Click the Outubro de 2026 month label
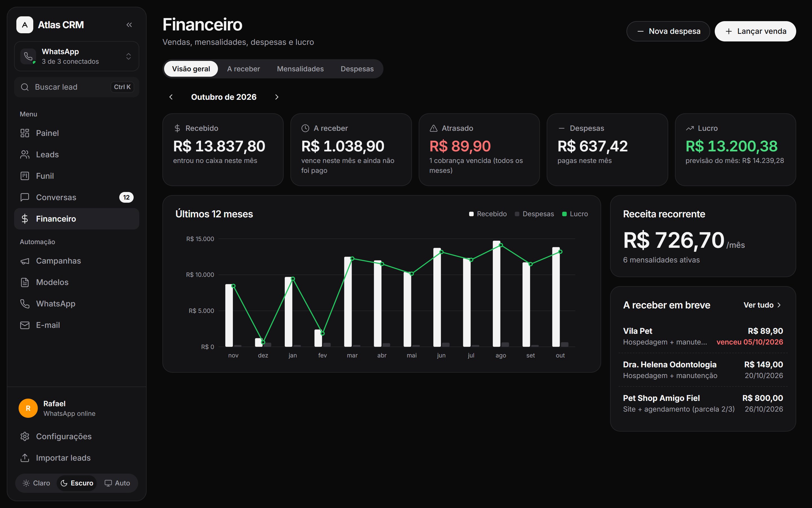Screen dimensions: 812x508 [224, 97]
